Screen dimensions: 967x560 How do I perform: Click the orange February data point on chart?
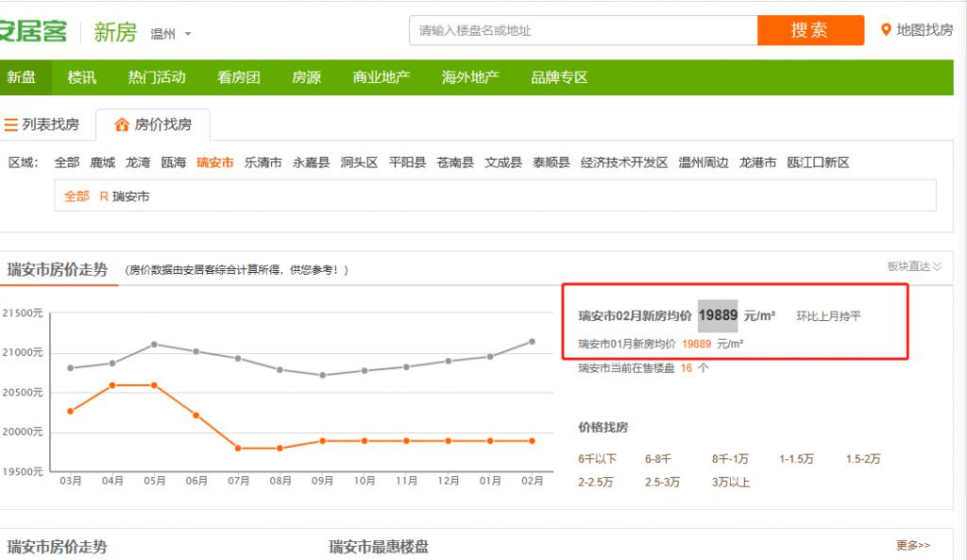click(x=532, y=440)
